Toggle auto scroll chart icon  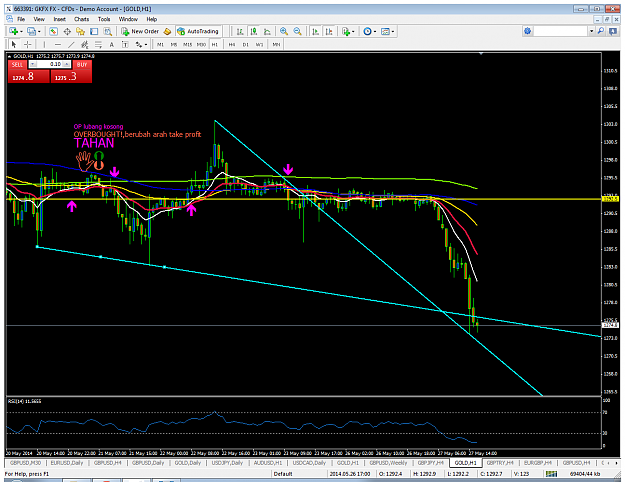(x=315, y=31)
